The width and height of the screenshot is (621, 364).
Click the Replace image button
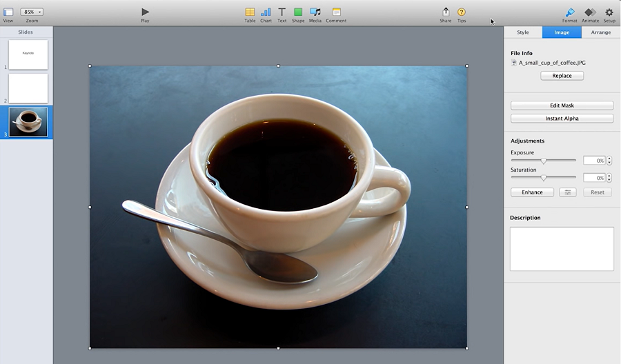click(x=562, y=76)
